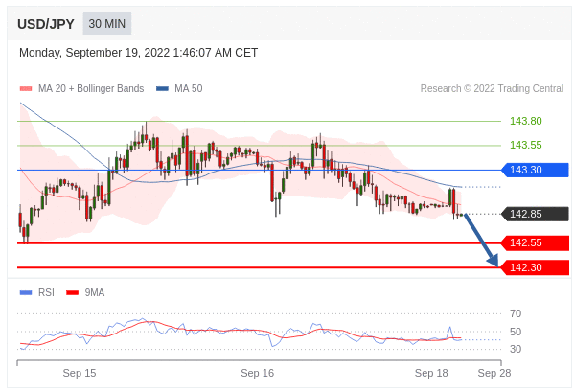
Task: Click the Research © 2022 Trading Central credit
Action: tap(492, 88)
